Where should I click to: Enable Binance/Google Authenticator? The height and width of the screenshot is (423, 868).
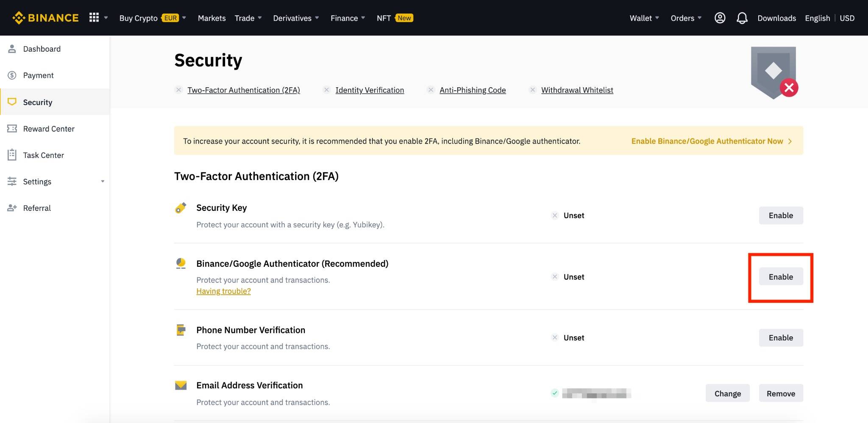[781, 277]
